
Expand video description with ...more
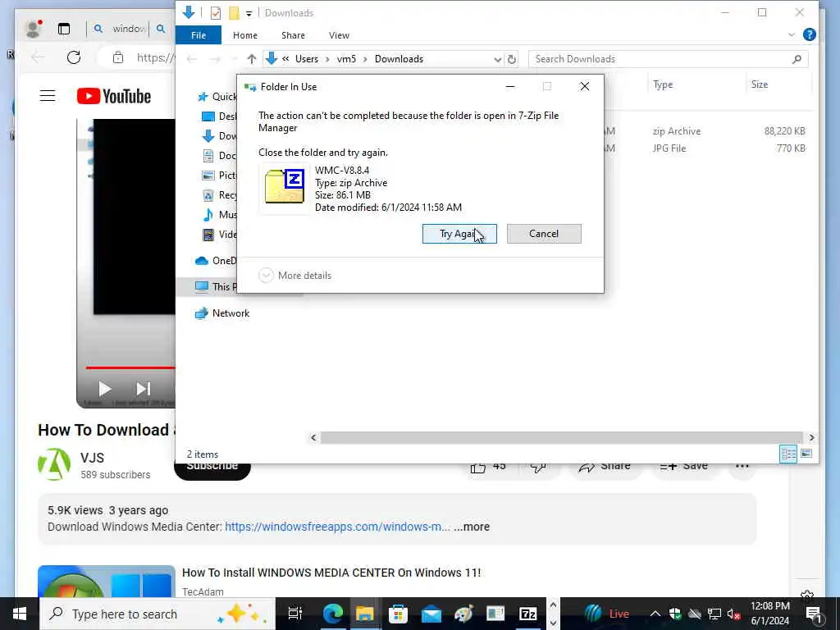[x=472, y=527]
